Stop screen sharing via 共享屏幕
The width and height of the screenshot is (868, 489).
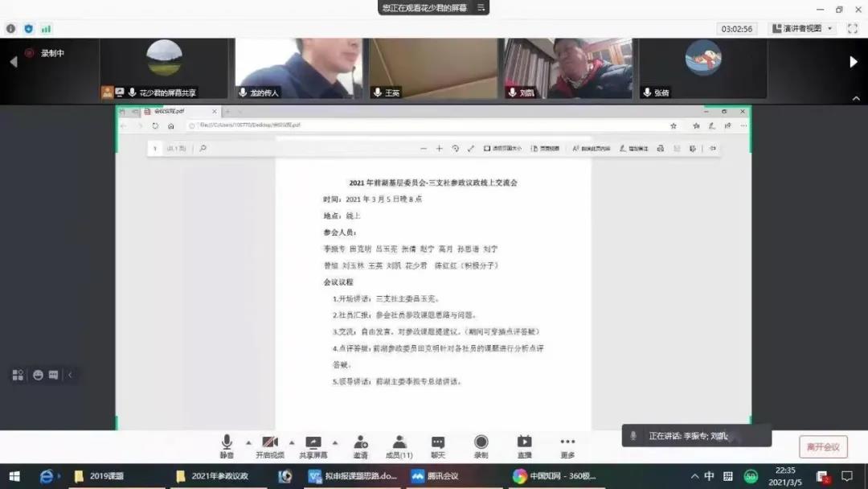click(313, 443)
